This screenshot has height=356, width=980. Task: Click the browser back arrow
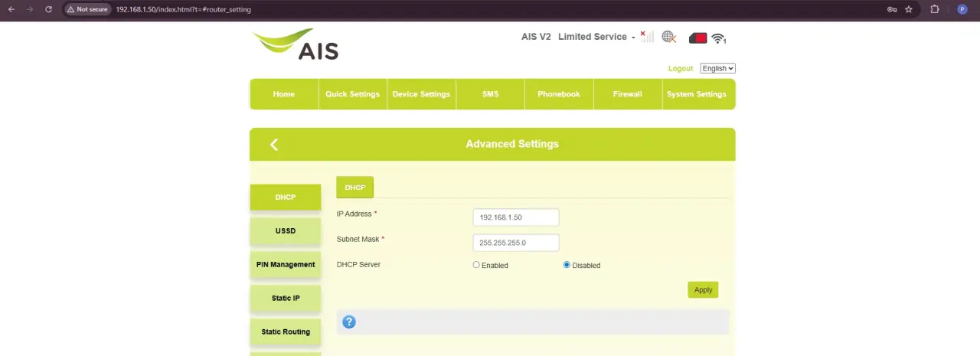click(11, 9)
